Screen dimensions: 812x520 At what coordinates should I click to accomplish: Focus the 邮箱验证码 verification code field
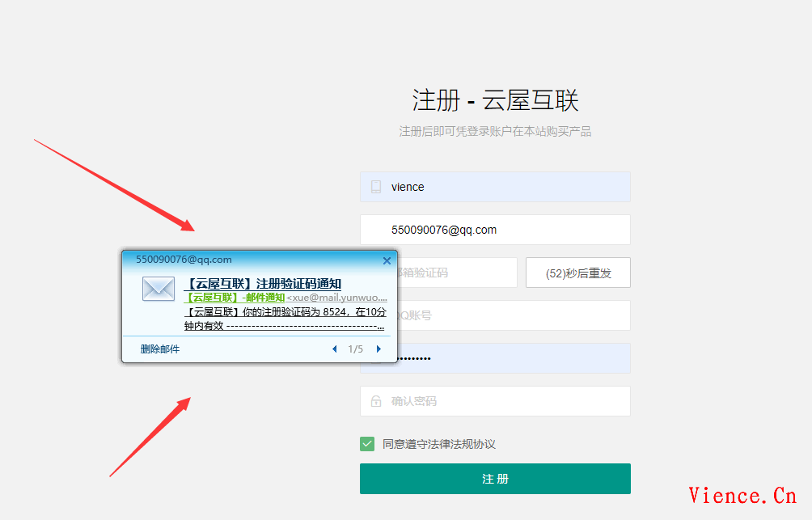click(x=457, y=273)
